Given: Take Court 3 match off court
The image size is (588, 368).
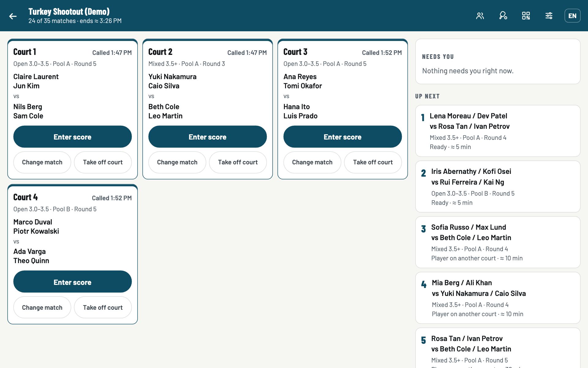Looking at the screenshot, I should 373,162.
